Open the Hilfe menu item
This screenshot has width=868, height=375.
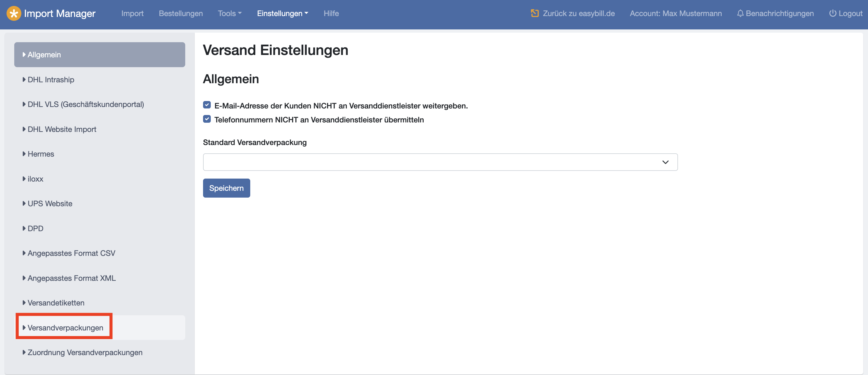pos(331,13)
